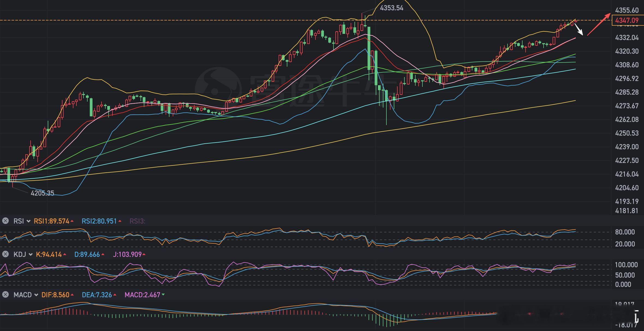The image size is (644, 331).
Task: Click the red upward arrow annotation
Action: tap(599, 25)
